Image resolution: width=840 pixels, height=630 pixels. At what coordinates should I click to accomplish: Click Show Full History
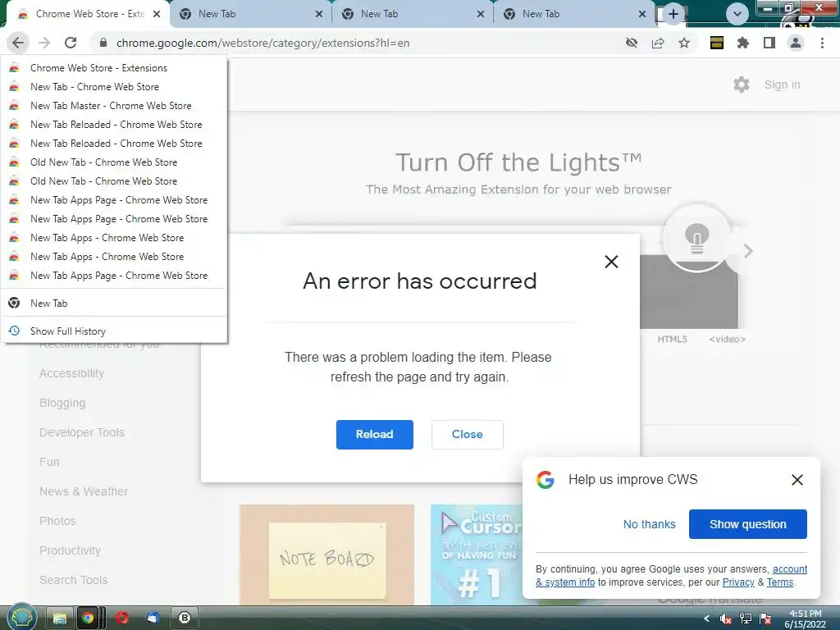[114, 331]
